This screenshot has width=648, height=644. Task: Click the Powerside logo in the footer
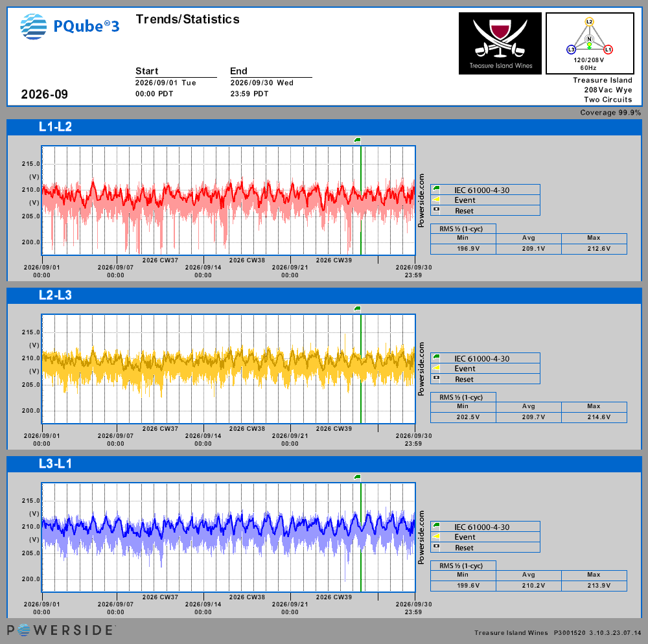pos(60,630)
